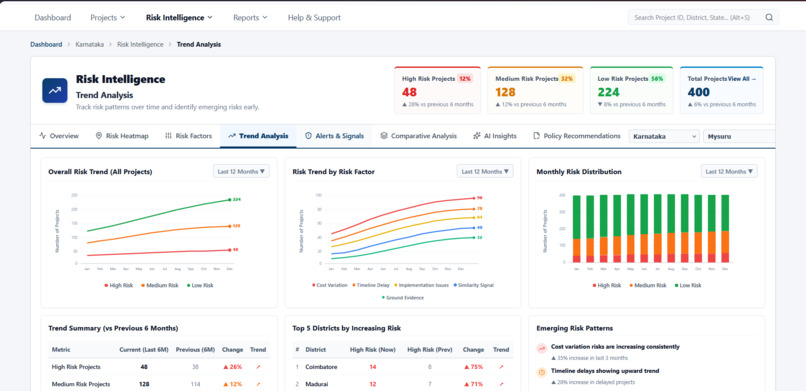Switch to the Alerts & Signals tab
This screenshot has width=806, height=391.
[334, 136]
